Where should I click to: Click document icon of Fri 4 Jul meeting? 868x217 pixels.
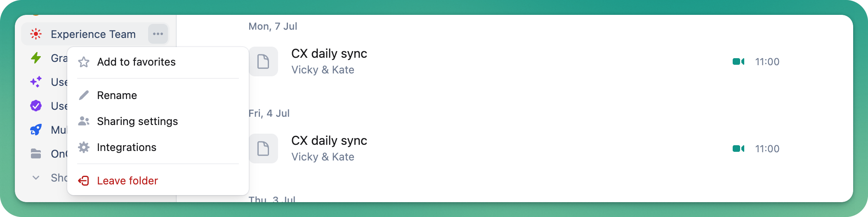click(263, 149)
